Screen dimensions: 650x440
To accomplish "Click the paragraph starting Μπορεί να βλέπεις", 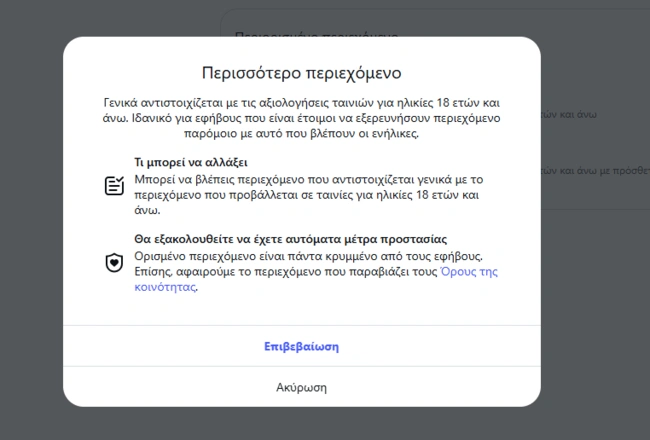I will click(300, 194).
